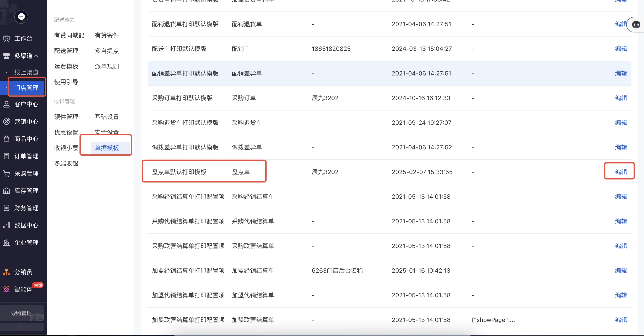Open the floating robot assistant icon
Screen dimensions: 644x336
point(636,24)
